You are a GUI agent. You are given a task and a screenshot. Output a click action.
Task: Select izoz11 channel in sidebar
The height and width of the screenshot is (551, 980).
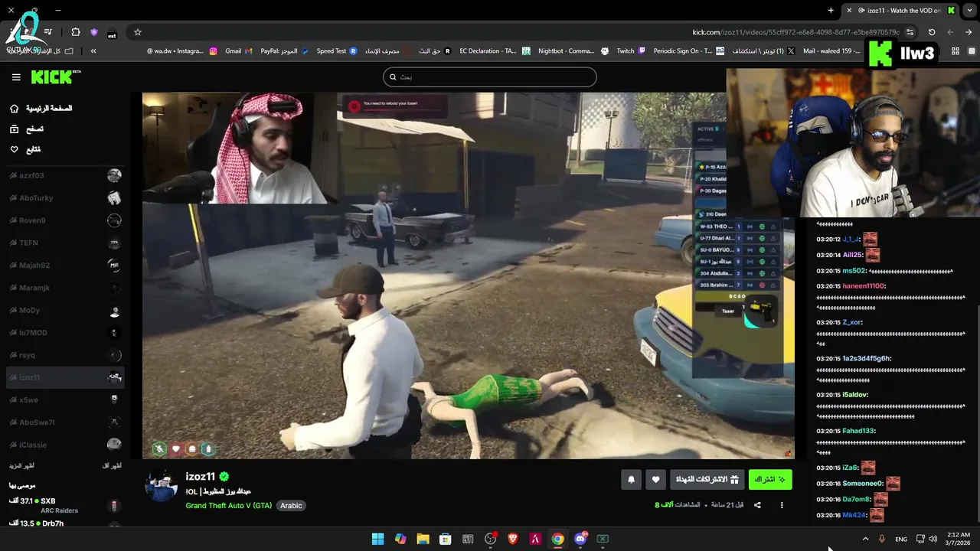(65, 377)
